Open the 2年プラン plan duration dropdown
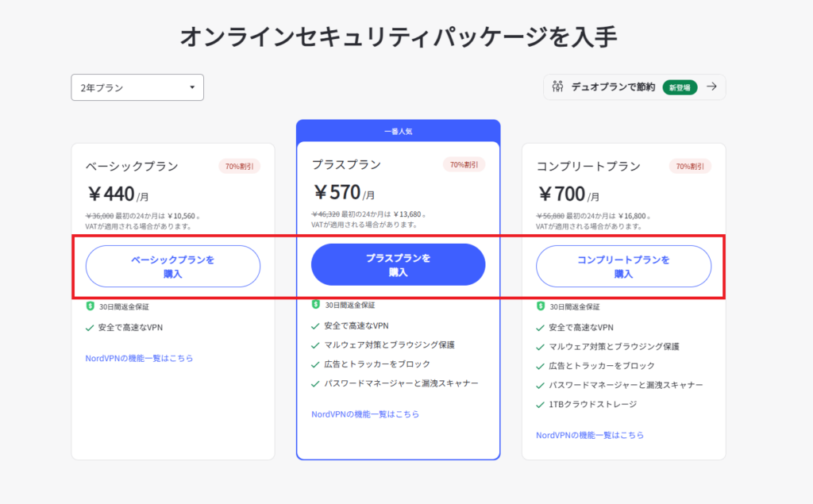813x504 pixels. point(137,87)
